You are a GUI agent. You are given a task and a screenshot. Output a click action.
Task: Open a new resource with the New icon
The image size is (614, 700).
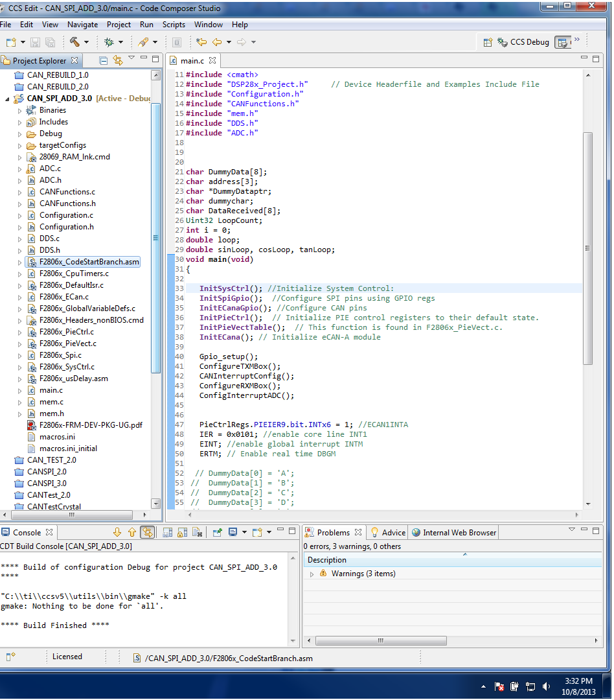coord(12,41)
